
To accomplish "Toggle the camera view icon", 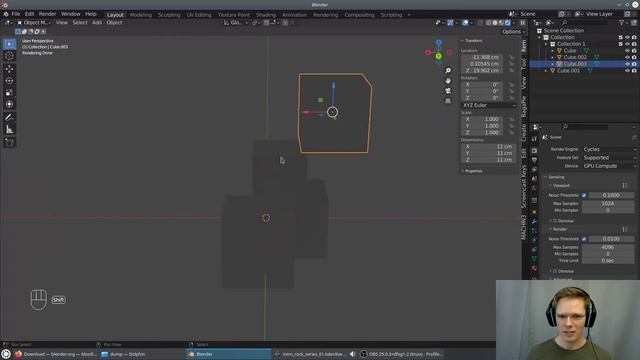I will (448, 91).
